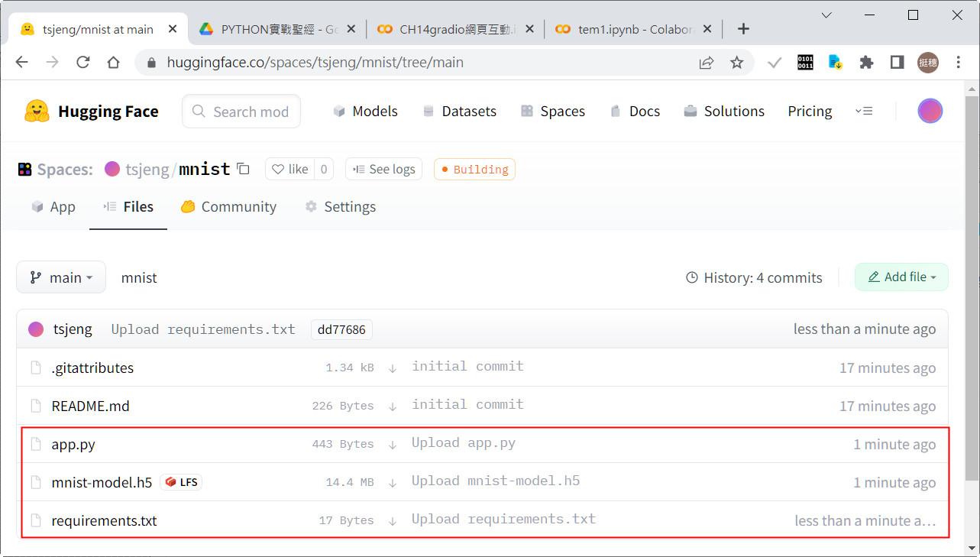Click the tsjeng commit author avatar

(x=36, y=329)
